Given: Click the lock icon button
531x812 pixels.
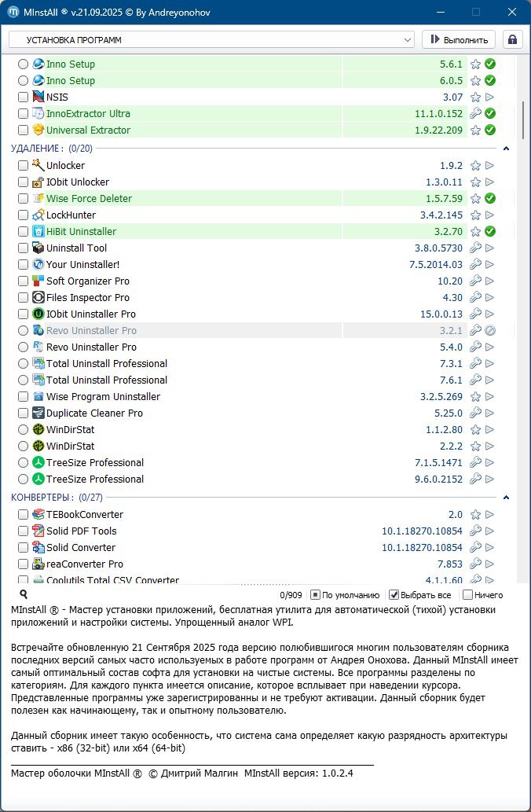Looking at the screenshot, I should click(513, 39).
